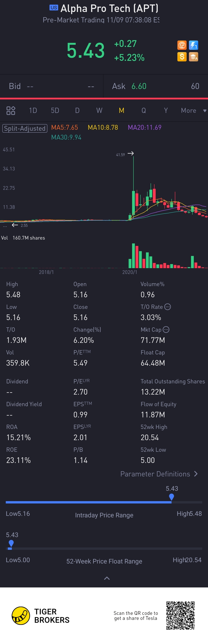
Task: Tap Flow of Equity value 11.87M
Action: (x=153, y=414)
